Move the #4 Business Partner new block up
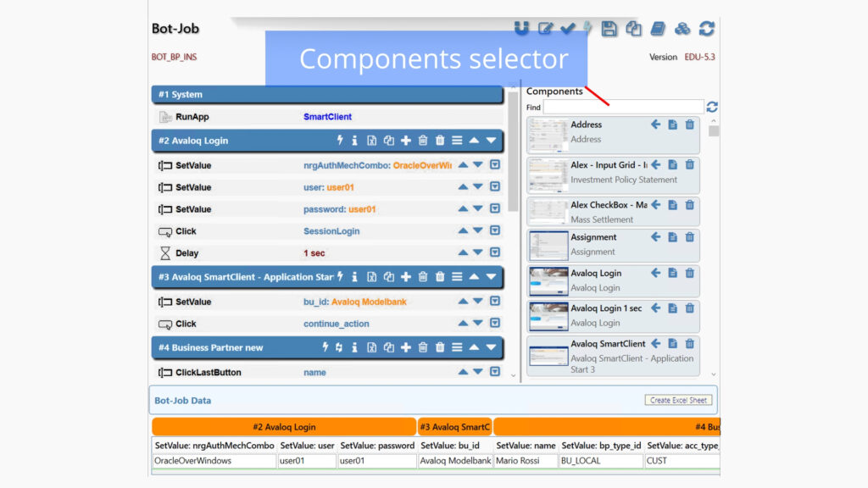The height and width of the screenshot is (488, 868). pyautogui.click(x=474, y=347)
